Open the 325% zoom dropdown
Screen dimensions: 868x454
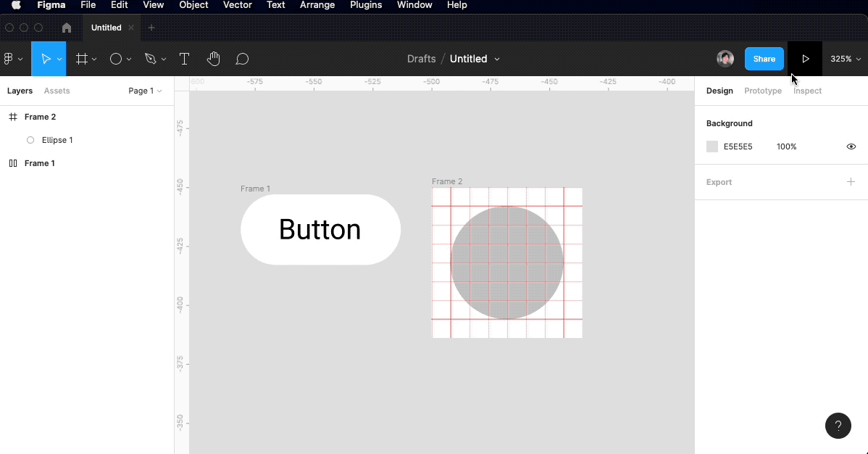pyautogui.click(x=846, y=59)
